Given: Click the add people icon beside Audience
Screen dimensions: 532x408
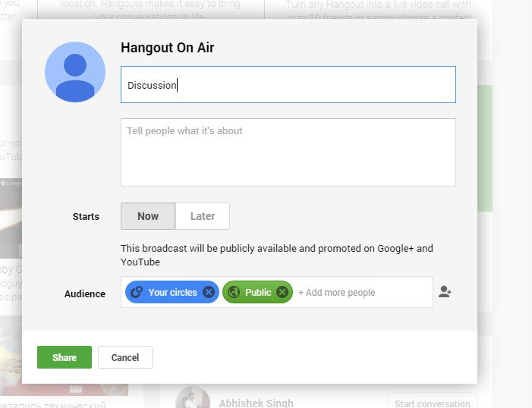Looking at the screenshot, I should [x=445, y=292].
